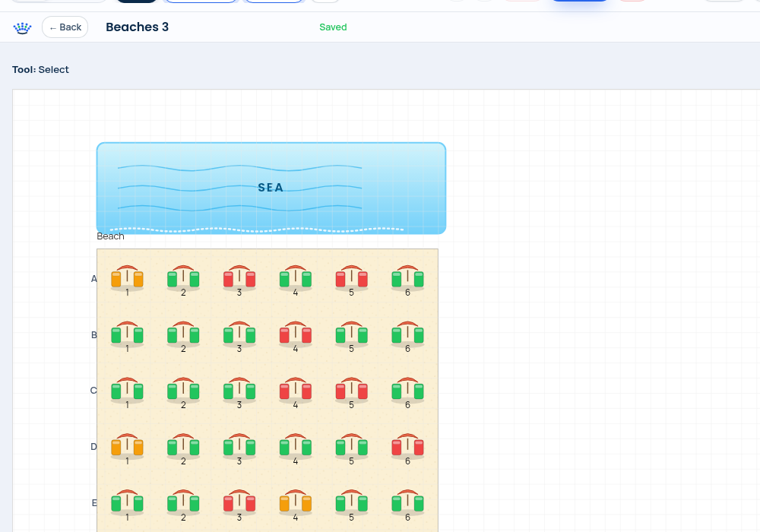Click the green Saved status text
Screen dimensions: 760x532
coord(333,27)
